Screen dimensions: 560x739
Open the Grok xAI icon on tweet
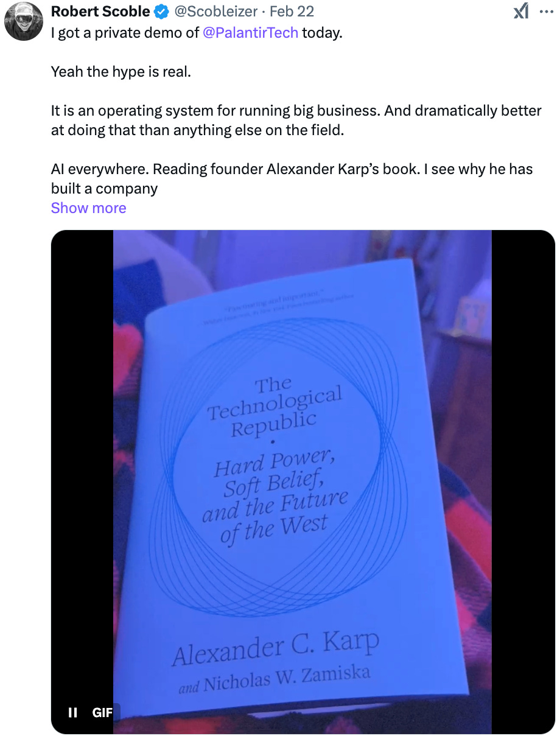pyautogui.click(x=521, y=11)
